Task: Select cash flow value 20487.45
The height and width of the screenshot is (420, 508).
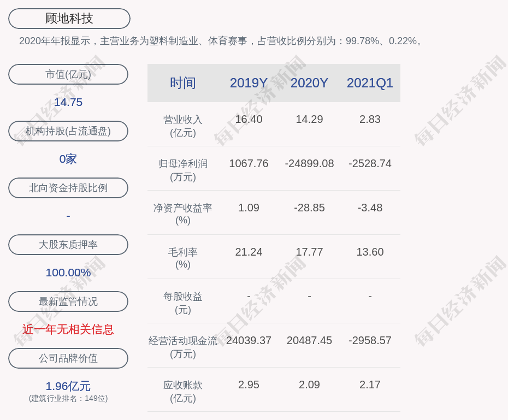Action: [309, 340]
